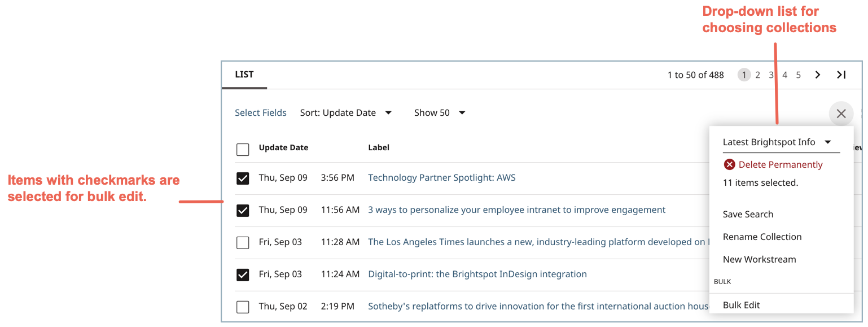Click the 11:56 AM time cell
Viewport: 868px width, 327px height.
pyautogui.click(x=340, y=210)
